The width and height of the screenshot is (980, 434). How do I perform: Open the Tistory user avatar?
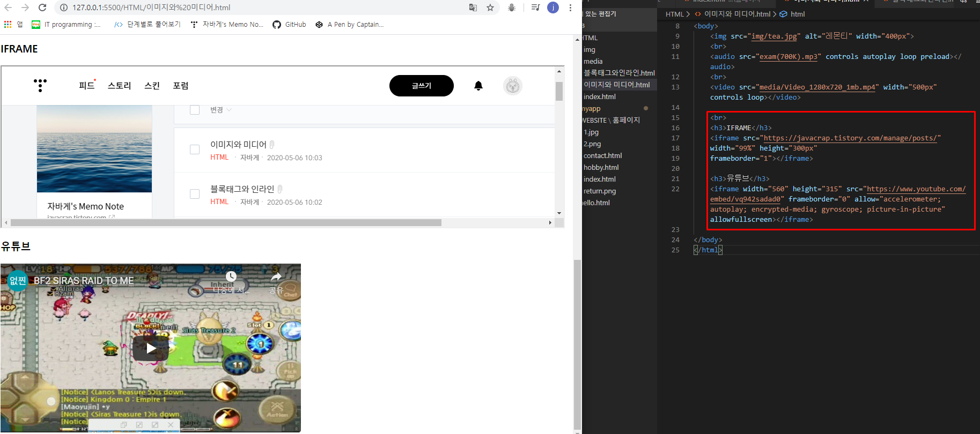pos(513,86)
